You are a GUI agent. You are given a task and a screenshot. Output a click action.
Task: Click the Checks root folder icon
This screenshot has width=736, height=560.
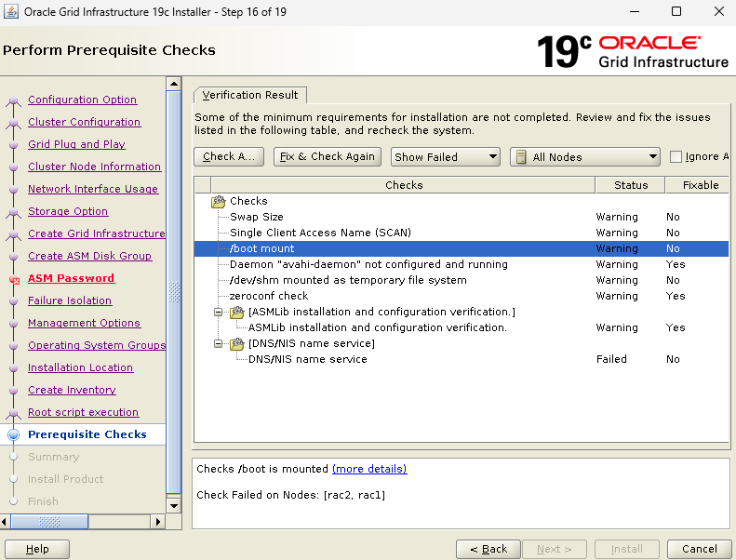coord(219,201)
